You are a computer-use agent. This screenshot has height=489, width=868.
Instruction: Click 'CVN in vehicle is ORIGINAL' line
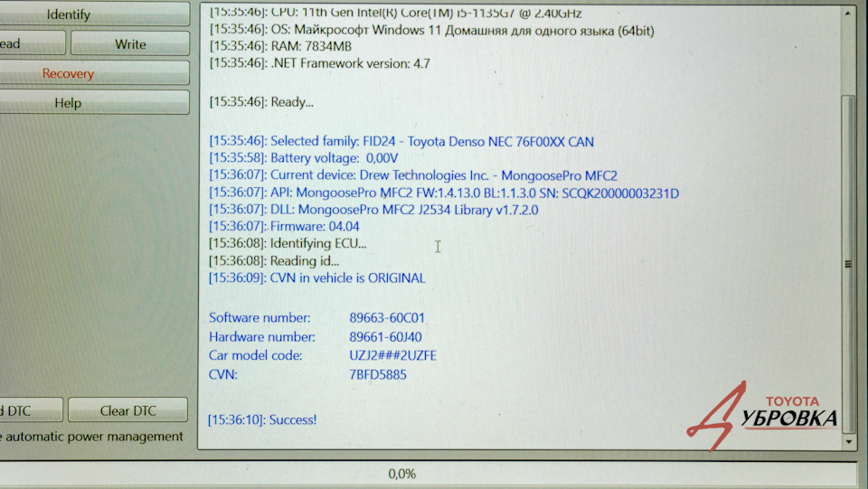coord(317,277)
